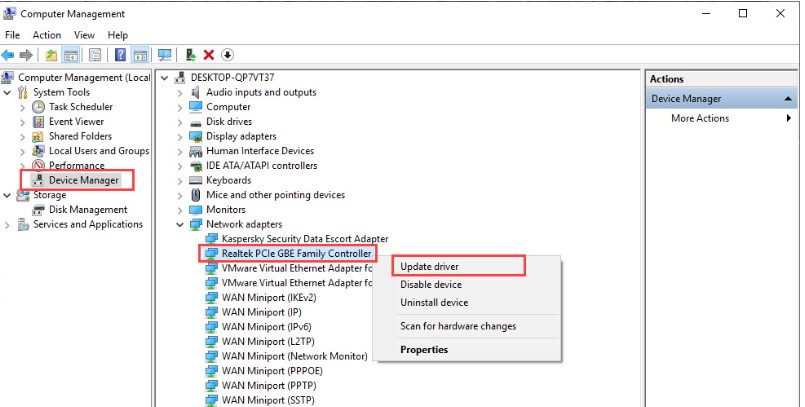The image size is (805, 407).
Task: Click the Properties toolbar icon
Action: click(x=95, y=55)
